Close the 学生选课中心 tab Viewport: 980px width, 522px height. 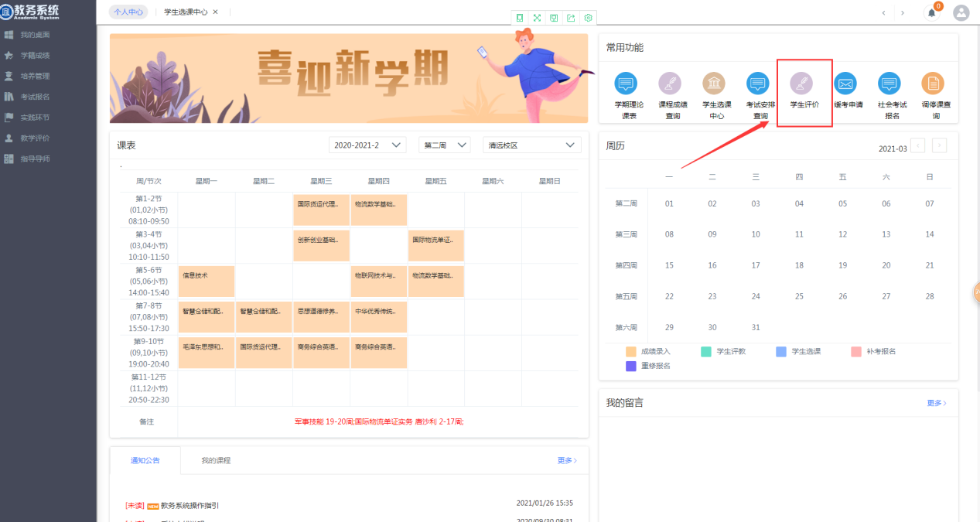215,12
